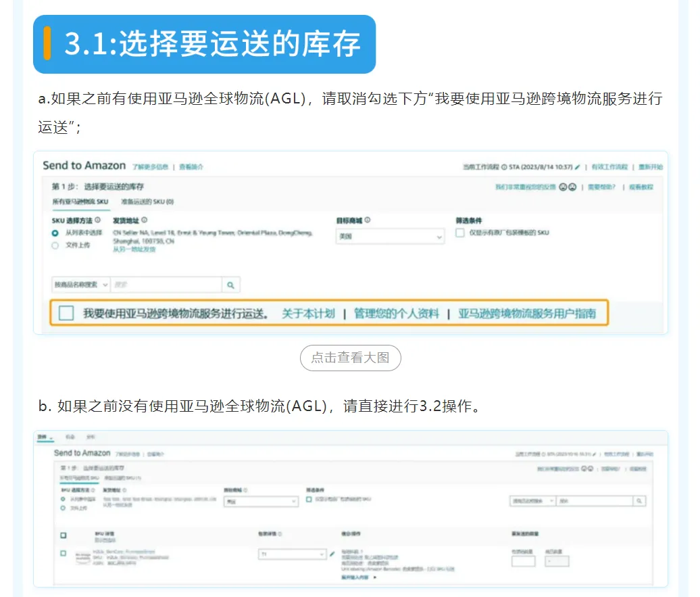
Task: Click the 点击查看大图 button
Action: tap(351, 358)
